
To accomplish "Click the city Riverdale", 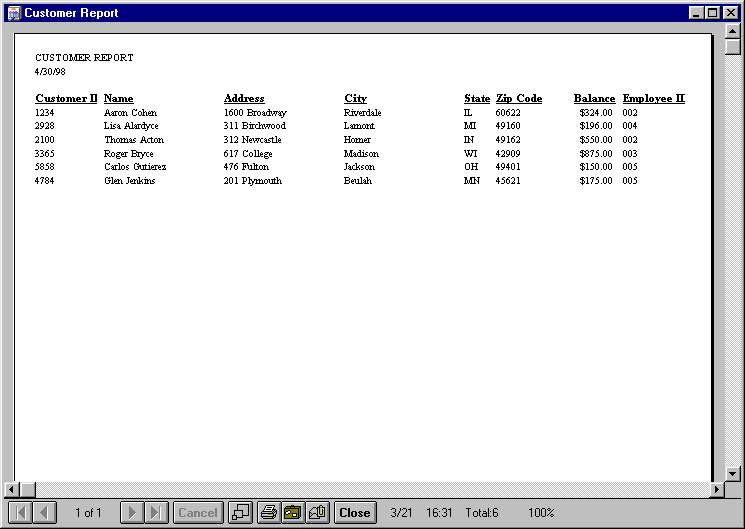I will pos(363,113).
